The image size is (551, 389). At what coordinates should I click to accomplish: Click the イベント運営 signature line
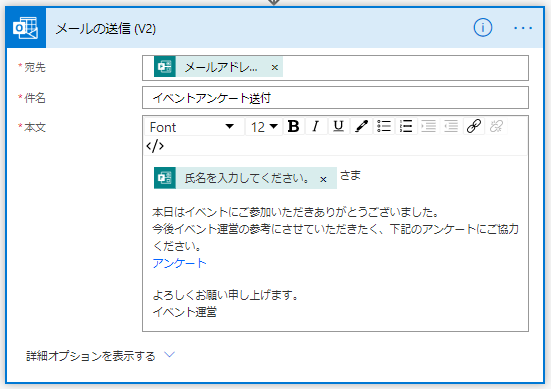pos(185,312)
